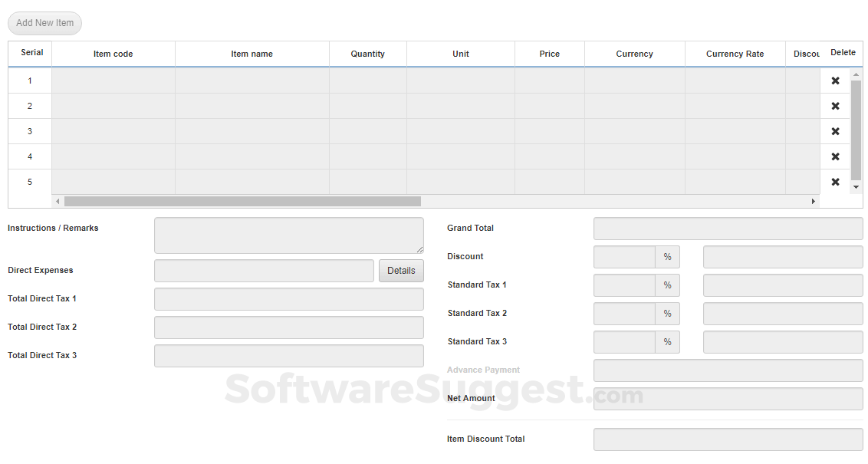Click the Add New Item button
Image resolution: width=868 pixels, height=464 pixels.
point(44,23)
